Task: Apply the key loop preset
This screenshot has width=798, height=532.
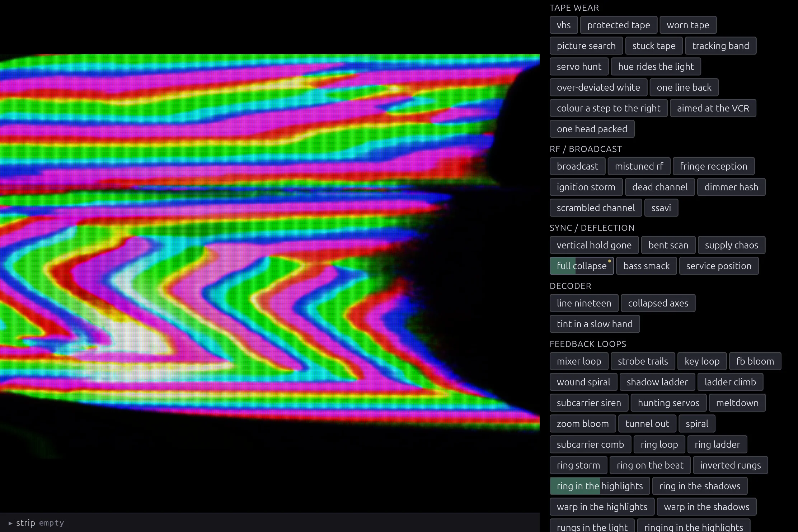Action: (x=702, y=361)
